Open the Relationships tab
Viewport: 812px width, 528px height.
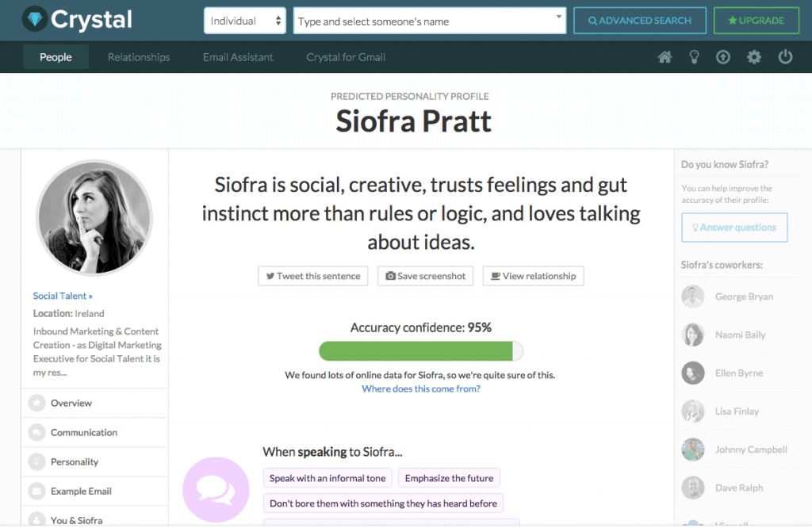point(139,57)
